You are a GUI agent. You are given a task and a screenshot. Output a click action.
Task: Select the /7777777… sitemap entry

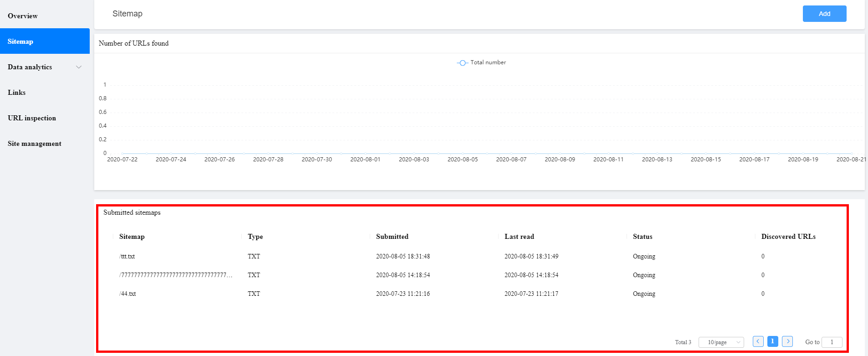click(x=176, y=275)
